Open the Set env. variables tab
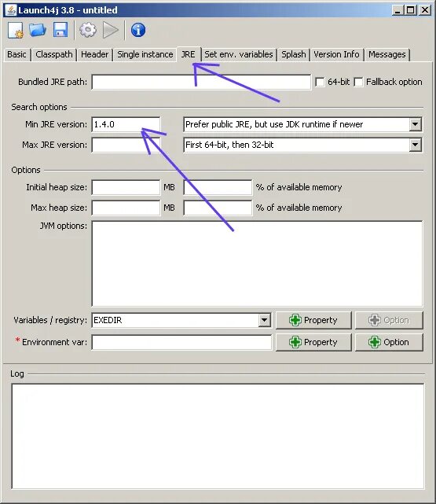 pos(239,54)
